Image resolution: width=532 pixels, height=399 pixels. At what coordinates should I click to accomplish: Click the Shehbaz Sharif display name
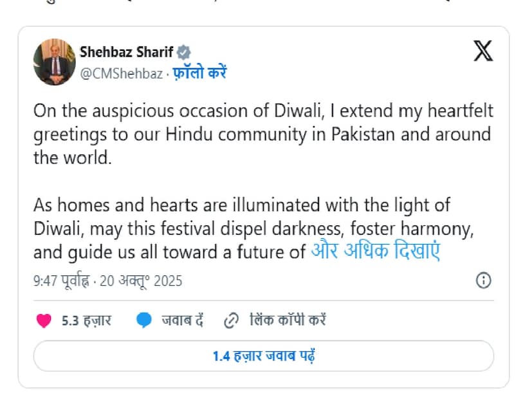126,52
